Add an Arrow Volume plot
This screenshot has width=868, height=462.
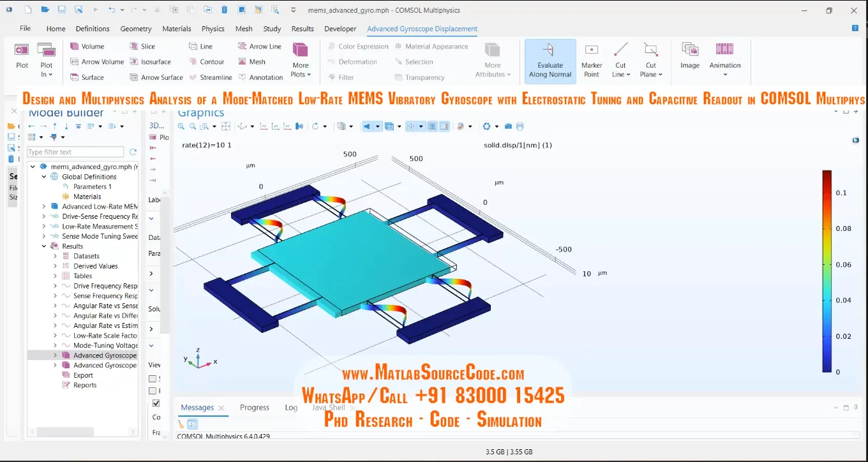pyautogui.click(x=96, y=62)
